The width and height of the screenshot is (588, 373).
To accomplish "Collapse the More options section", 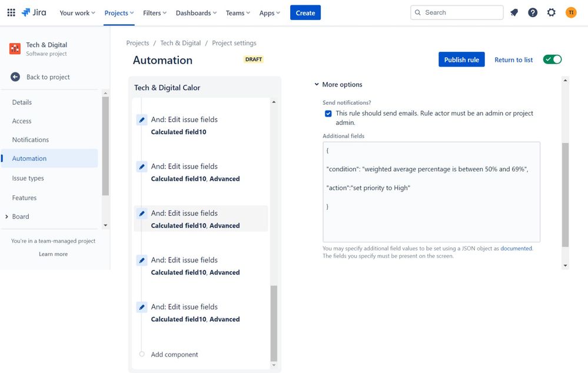I will [x=317, y=84].
